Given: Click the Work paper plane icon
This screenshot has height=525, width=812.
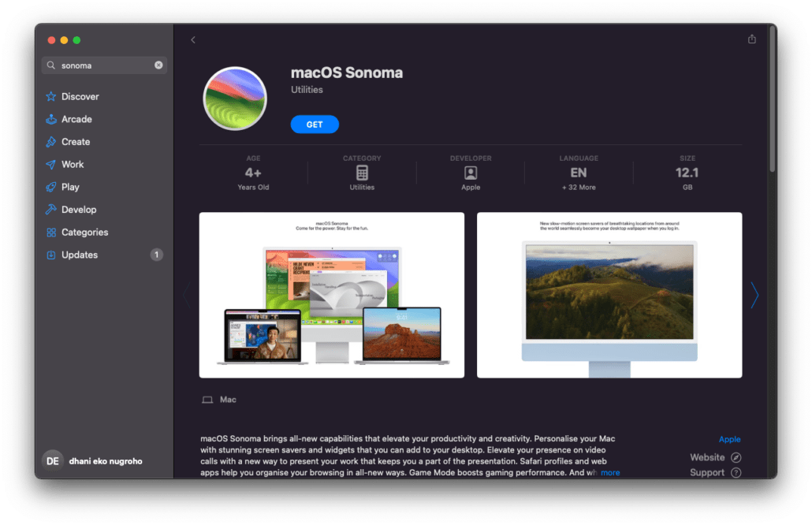Looking at the screenshot, I should tap(51, 165).
